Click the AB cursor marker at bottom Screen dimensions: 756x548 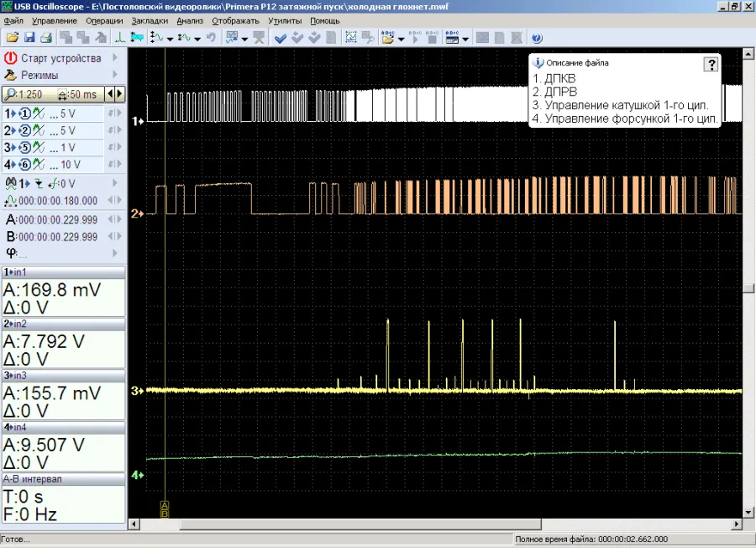(x=165, y=509)
